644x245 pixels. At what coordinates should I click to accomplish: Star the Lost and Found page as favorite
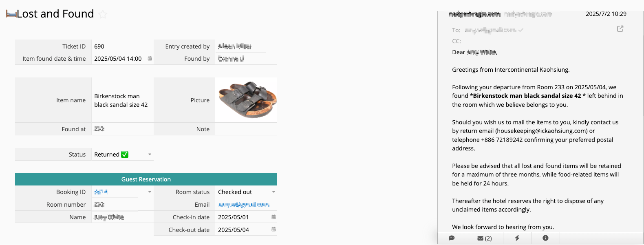coord(103,15)
